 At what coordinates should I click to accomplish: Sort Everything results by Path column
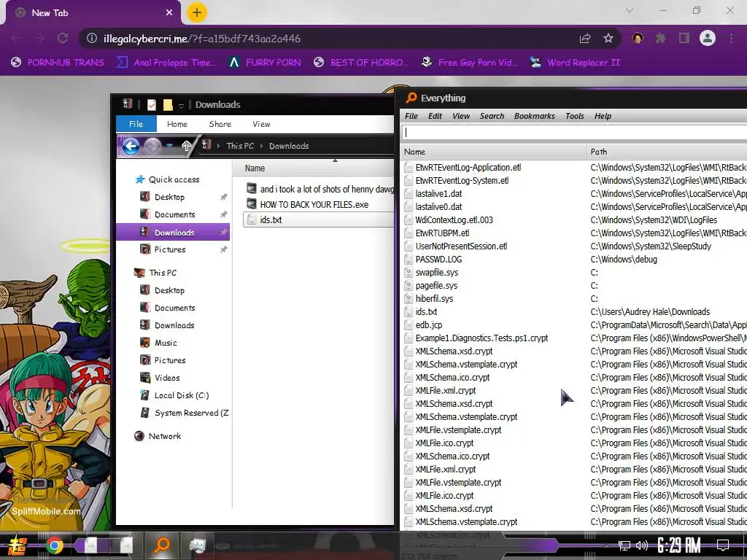(667, 152)
